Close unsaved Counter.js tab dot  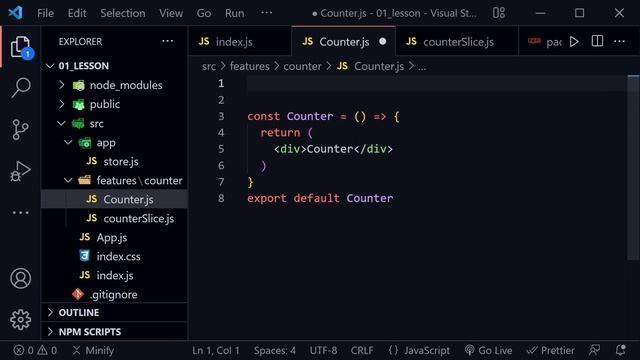pyautogui.click(x=382, y=42)
